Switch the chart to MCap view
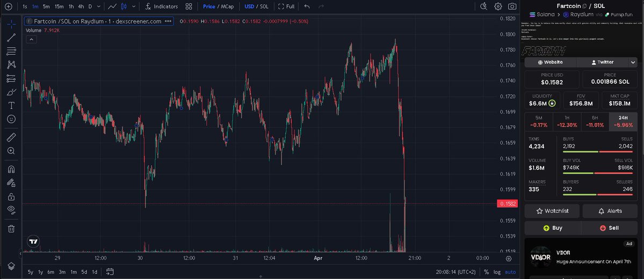 [227, 6]
